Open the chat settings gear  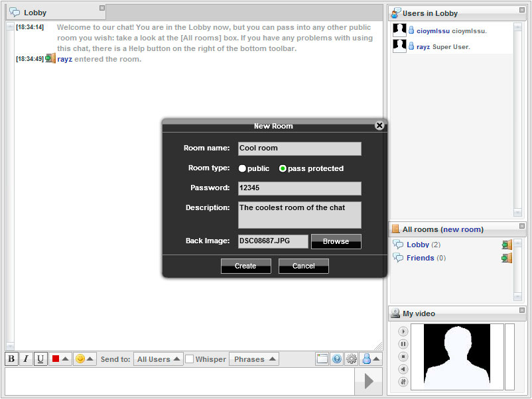point(352,359)
